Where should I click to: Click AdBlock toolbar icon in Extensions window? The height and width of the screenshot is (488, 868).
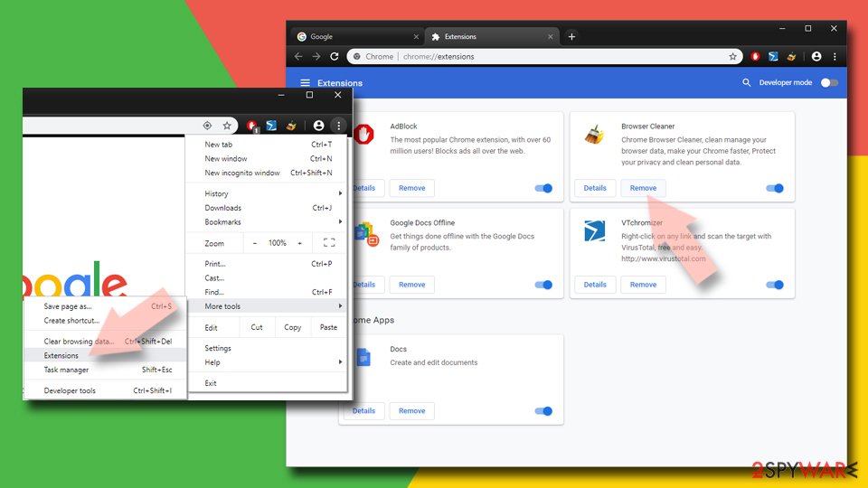click(755, 56)
